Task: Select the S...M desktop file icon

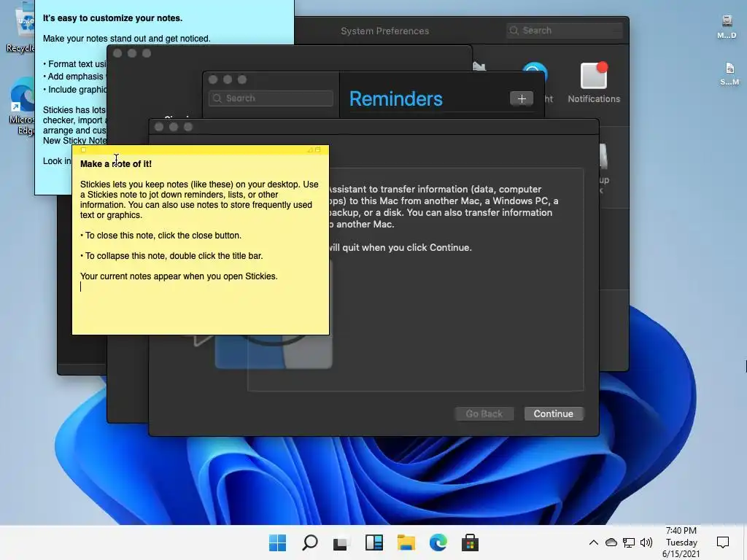Action: [729, 74]
